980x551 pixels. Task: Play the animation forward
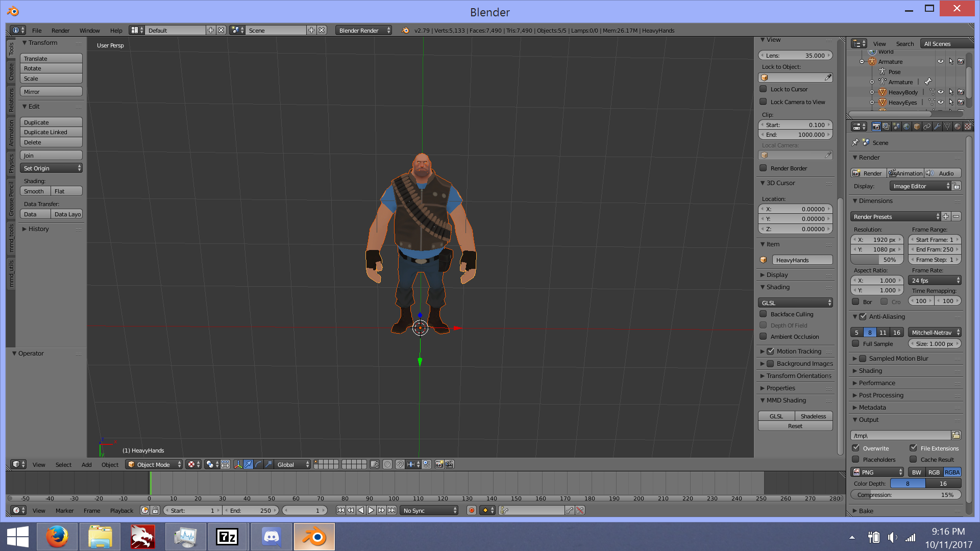371,510
